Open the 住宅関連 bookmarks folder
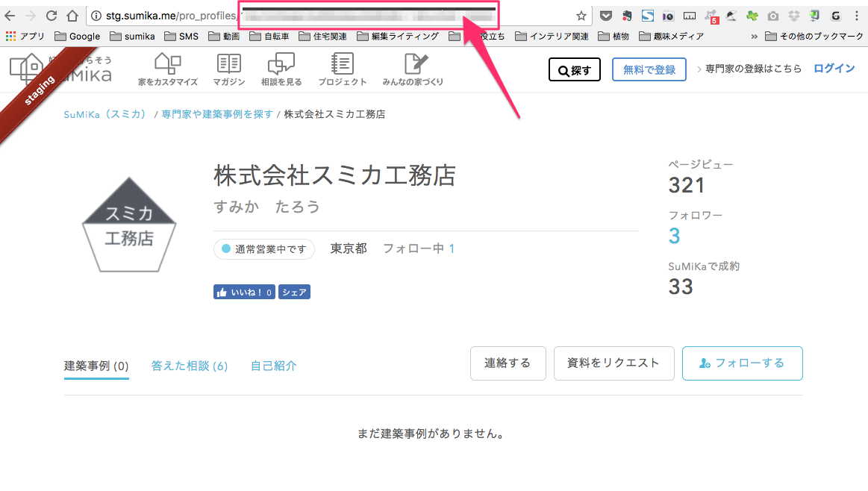 coord(322,36)
